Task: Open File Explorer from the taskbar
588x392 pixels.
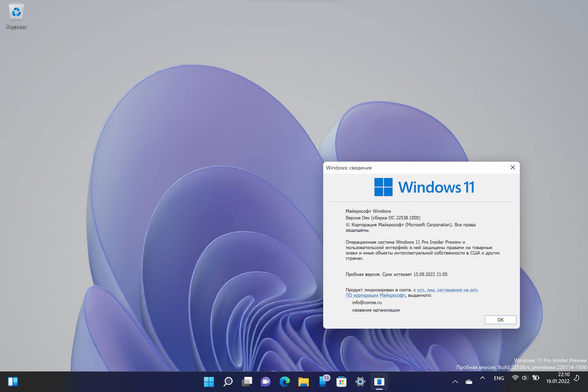Action: point(304,381)
